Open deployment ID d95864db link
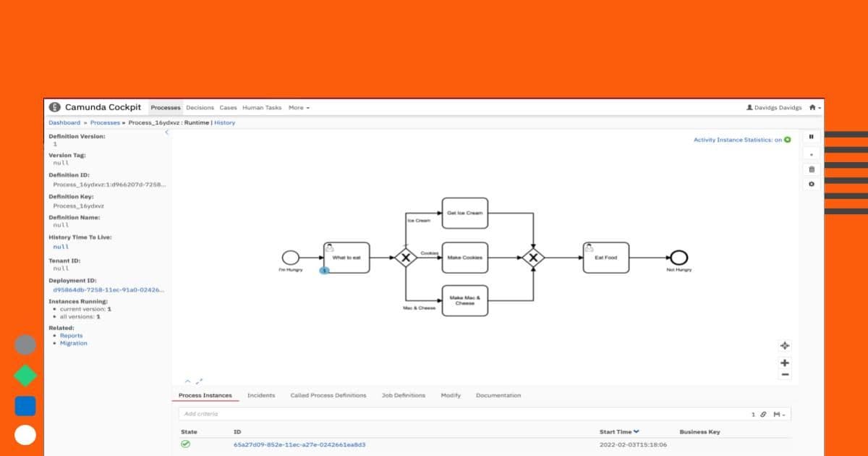This screenshot has height=456, width=868. pos(109,290)
